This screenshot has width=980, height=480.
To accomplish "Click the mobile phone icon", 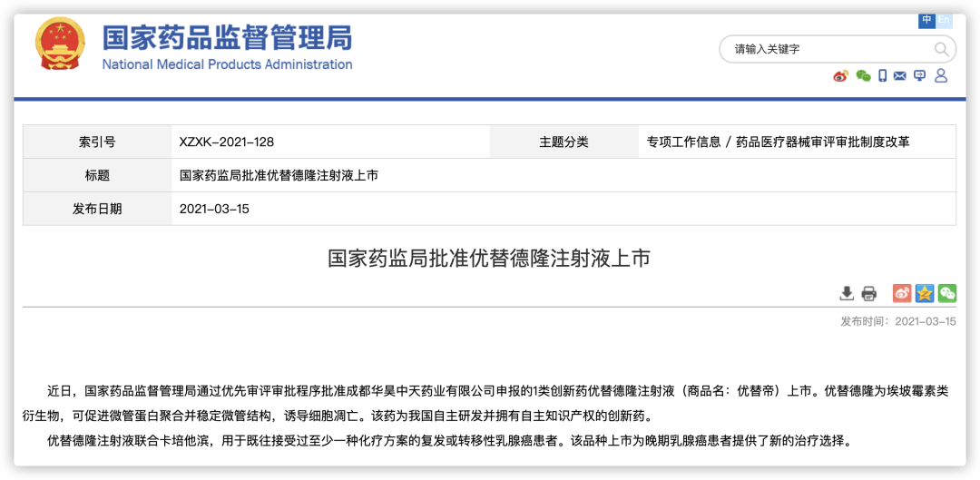I will 882,76.
